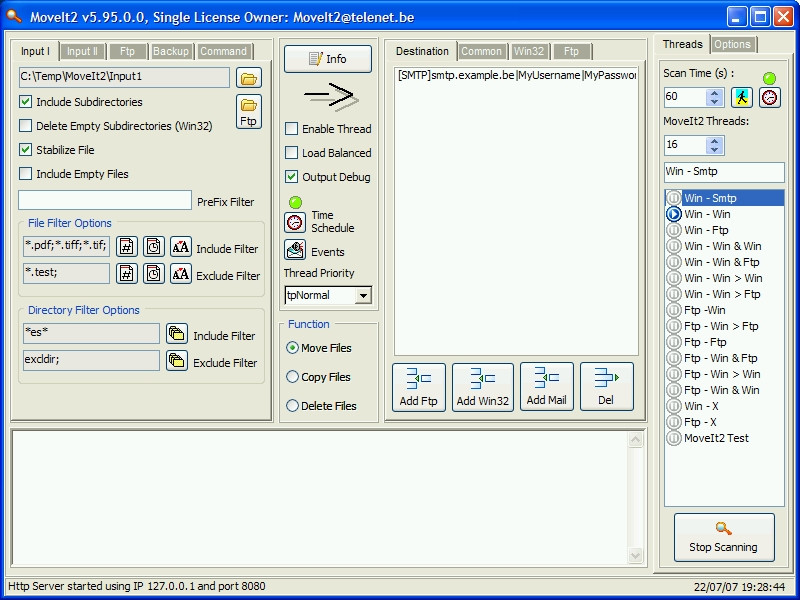Viewport: 800px width, 600px height.
Task: Open the hash option for file Exclude Filter
Action: [x=127, y=273]
